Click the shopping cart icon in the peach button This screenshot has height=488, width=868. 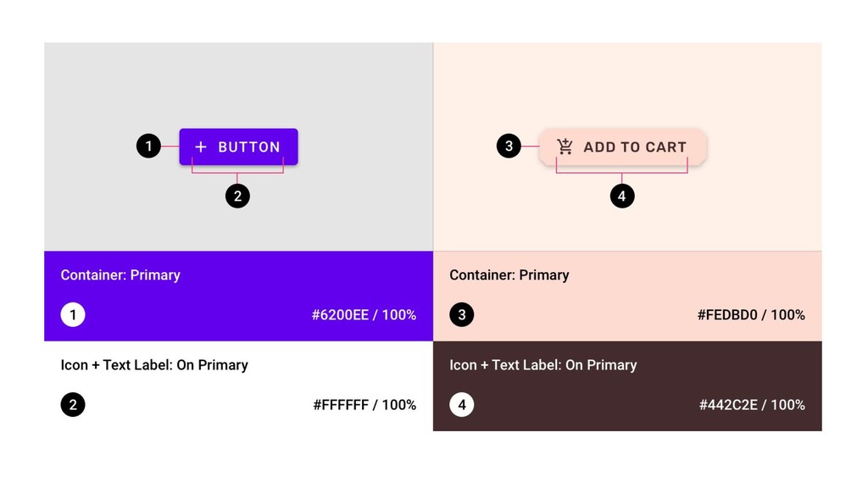[x=565, y=147]
